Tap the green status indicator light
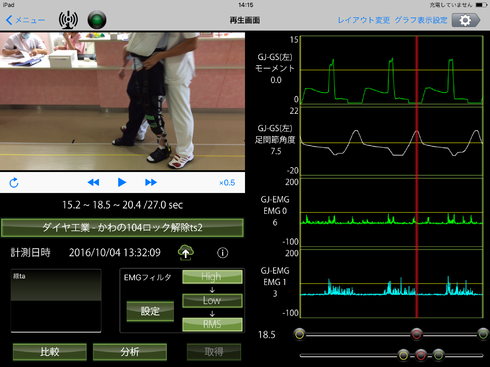Viewport: 490px width, 367px height. (97, 20)
